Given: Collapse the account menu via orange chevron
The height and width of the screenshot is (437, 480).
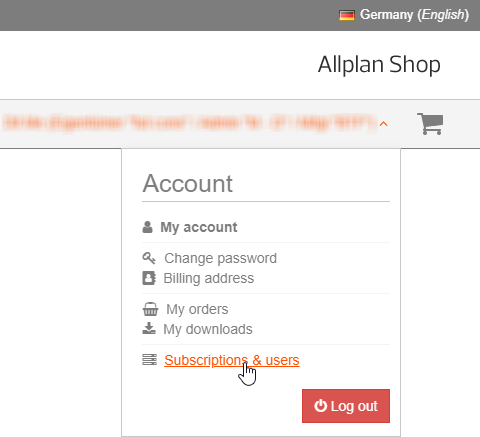Looking at the screenshot, I should coord(384,124).
